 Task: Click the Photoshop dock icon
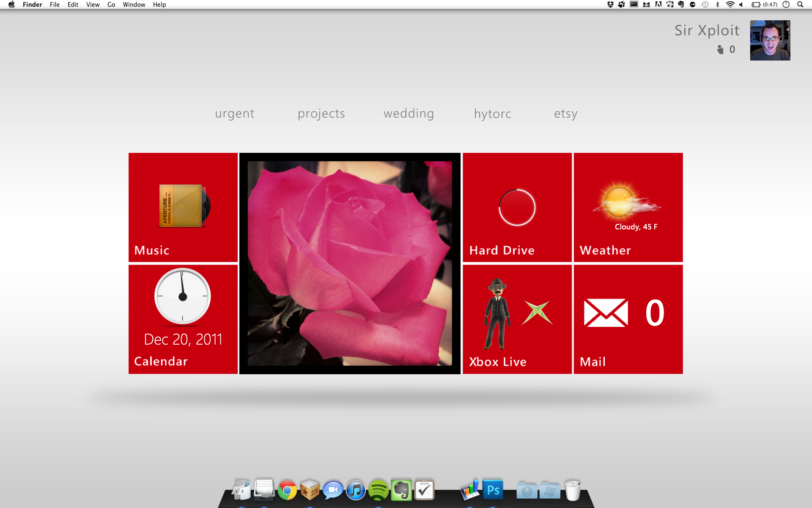click(x=493, y=490)
